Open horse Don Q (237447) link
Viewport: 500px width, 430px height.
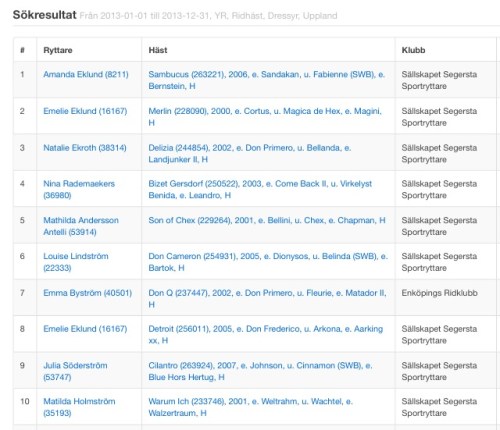tap(267, 299)
